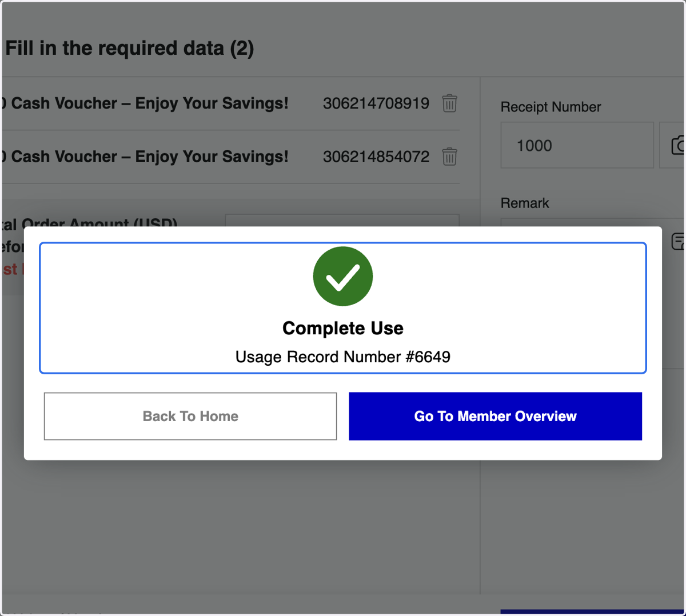Click voucher code 306214708919
Viewport: 686px width, 616px height.
(376, 103)
